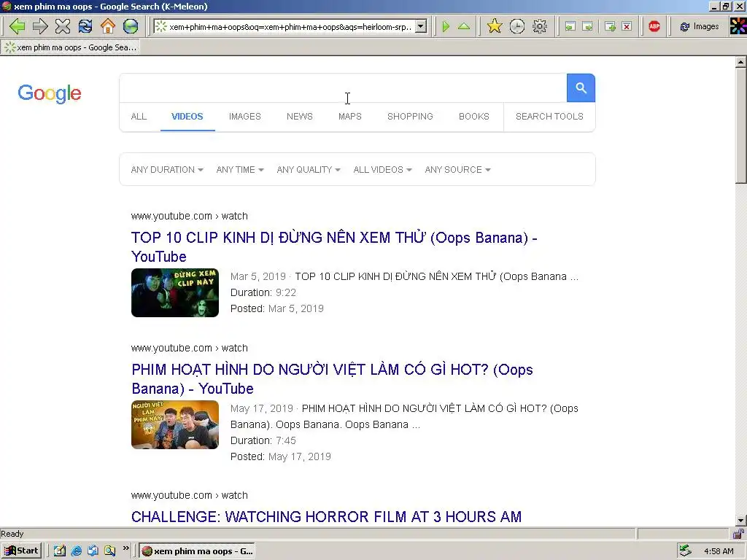Toggle the Images button in the toolbar
The image size is (747, 560).
[700, 27]
